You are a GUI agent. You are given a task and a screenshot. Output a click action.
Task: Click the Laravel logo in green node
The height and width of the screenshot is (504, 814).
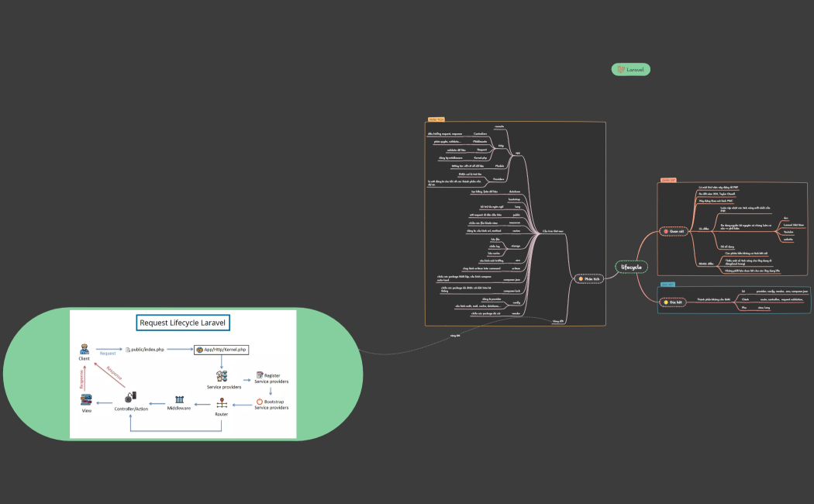[x=621, y=70]
